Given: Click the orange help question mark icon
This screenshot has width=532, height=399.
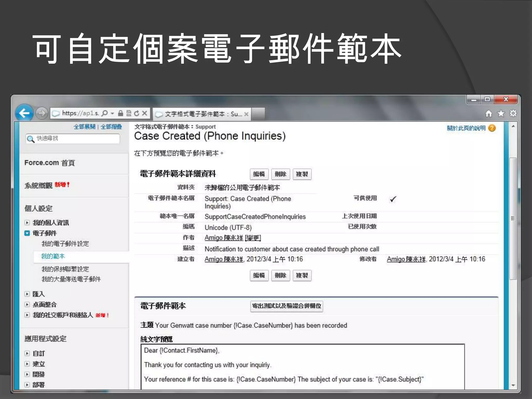Looking at the screenshot, I should click(x=492, y=128).
